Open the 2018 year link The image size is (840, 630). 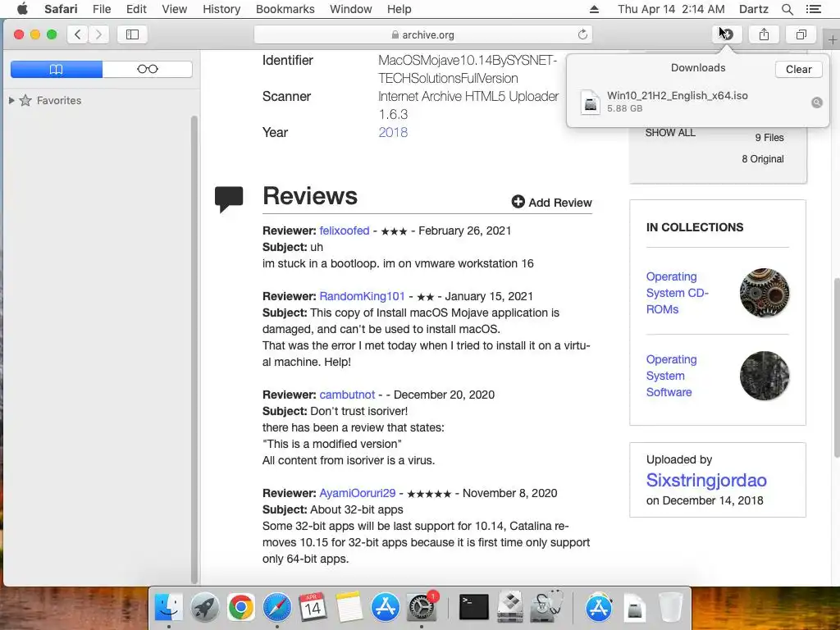393,132
